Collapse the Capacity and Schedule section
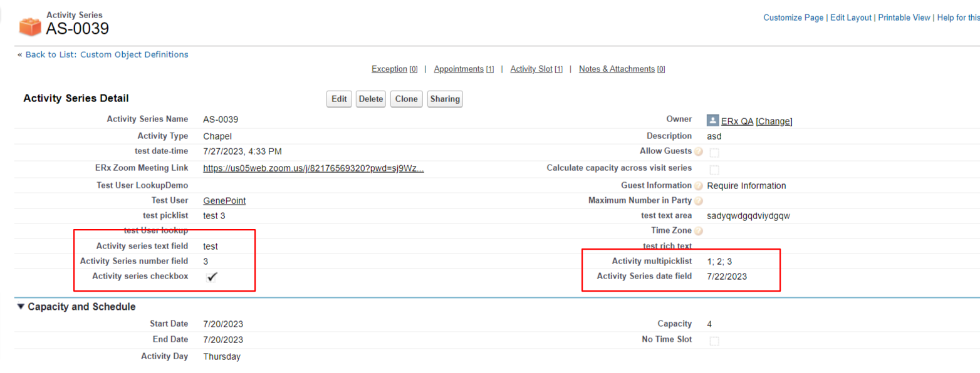The image size is (980, 373). click(21, 307)
